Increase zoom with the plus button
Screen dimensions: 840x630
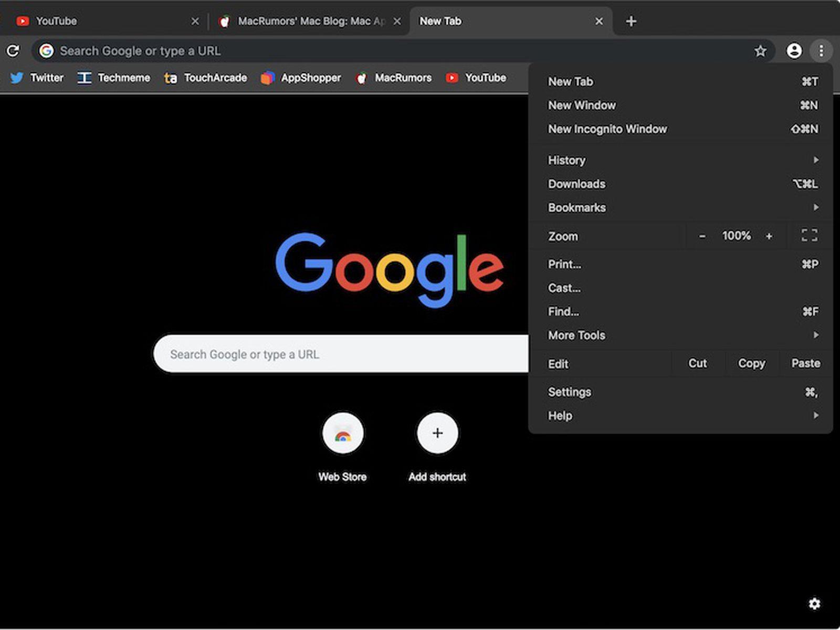point(769,236)
